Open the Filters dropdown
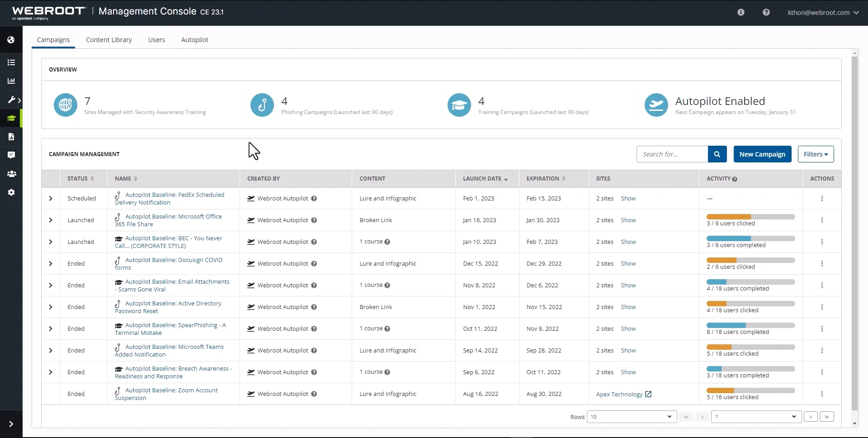This screenshot has width=868, height=438. pos(815,154)
